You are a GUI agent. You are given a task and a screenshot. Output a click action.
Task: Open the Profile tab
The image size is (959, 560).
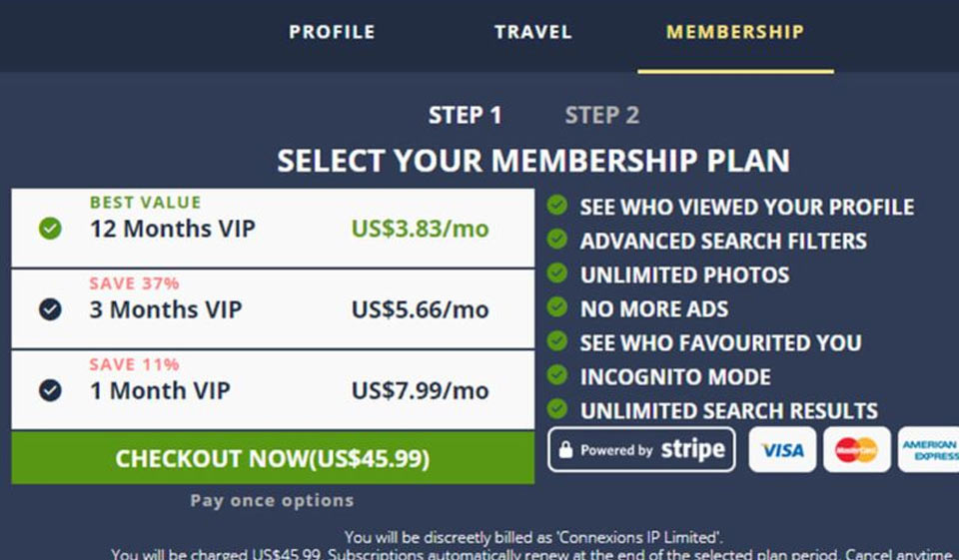point(332,32)
